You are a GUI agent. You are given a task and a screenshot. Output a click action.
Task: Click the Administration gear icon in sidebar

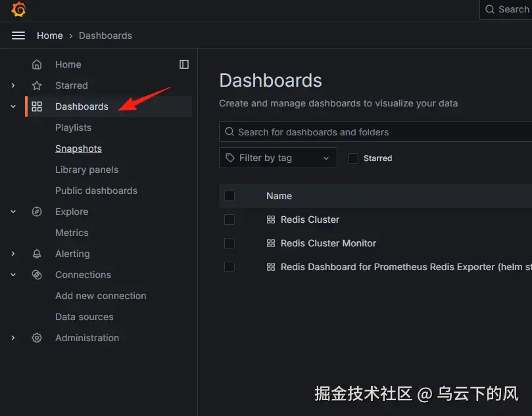point(36,338)
